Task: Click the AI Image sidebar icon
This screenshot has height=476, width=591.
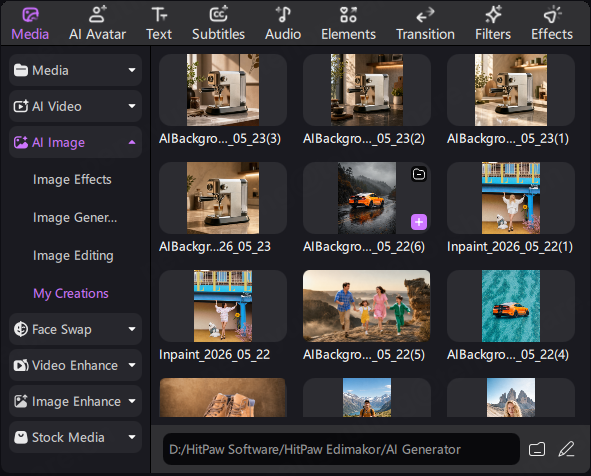Action: click(x=21, y=142)
